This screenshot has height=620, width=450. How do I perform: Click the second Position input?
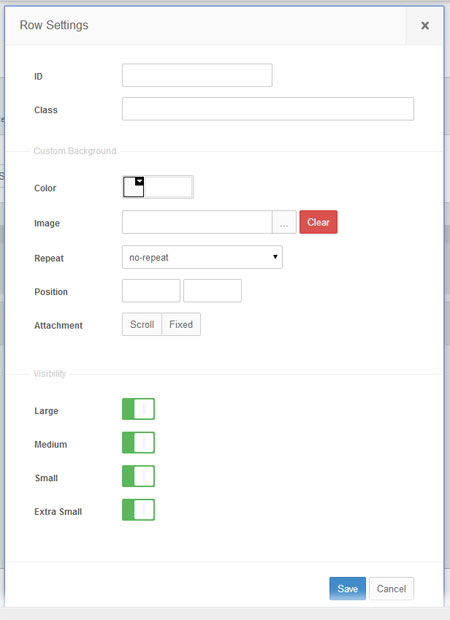(212, 291)
